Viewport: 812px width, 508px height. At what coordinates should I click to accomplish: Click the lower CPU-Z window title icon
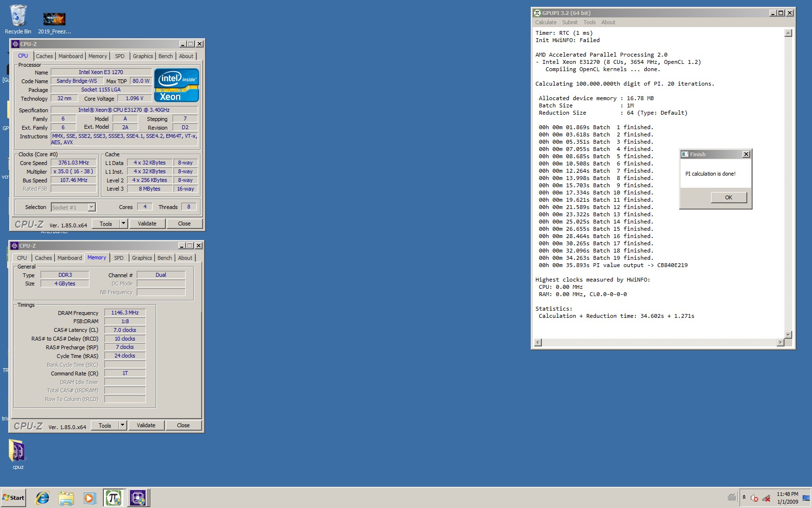[x=14, y=246]
